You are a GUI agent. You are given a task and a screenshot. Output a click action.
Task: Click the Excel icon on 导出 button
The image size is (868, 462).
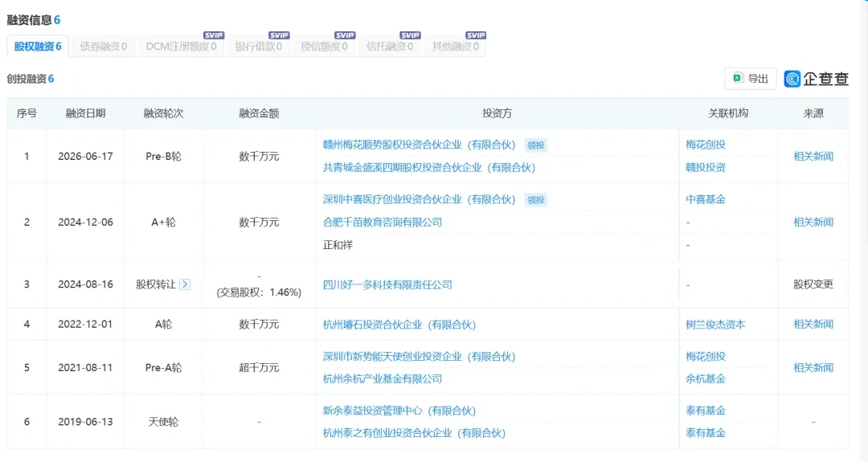pyautogui.click(x=737, y=78)
